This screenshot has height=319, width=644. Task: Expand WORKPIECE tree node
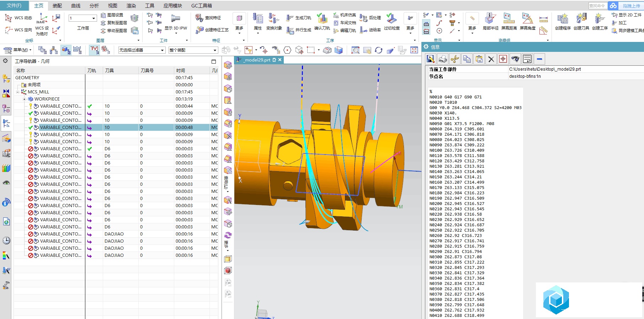coord(24,99)
